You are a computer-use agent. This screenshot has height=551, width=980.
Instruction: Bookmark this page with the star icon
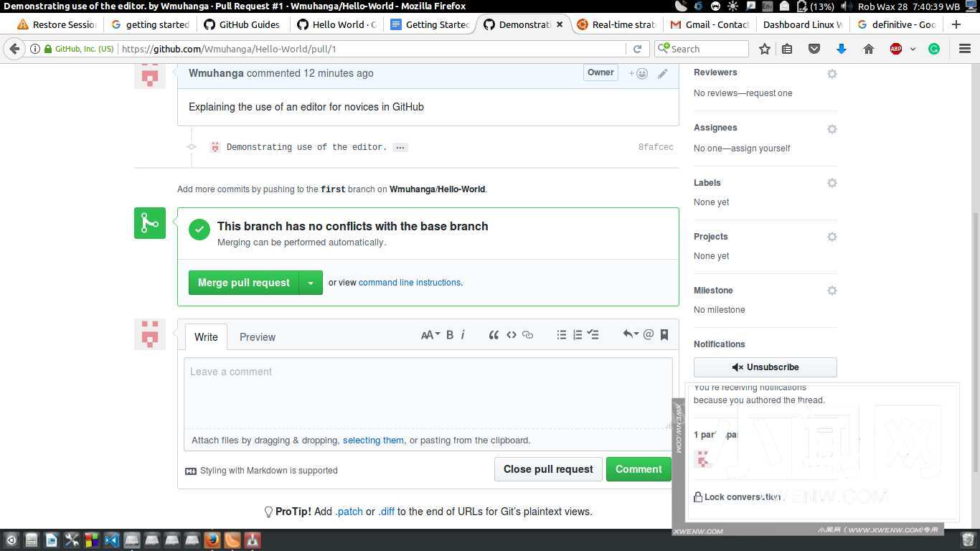765,49
